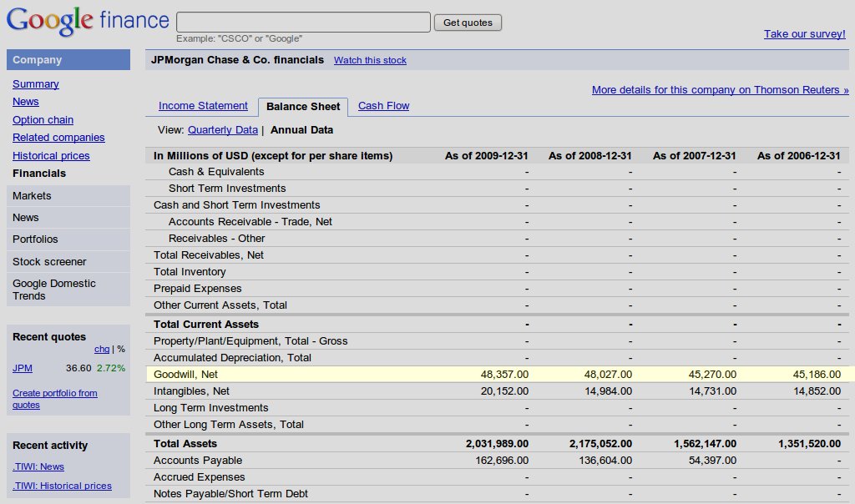Click Intangibles value 20,152.00
Image resolution: width=855 pixels, height=504 pixels.
point(504,391)
